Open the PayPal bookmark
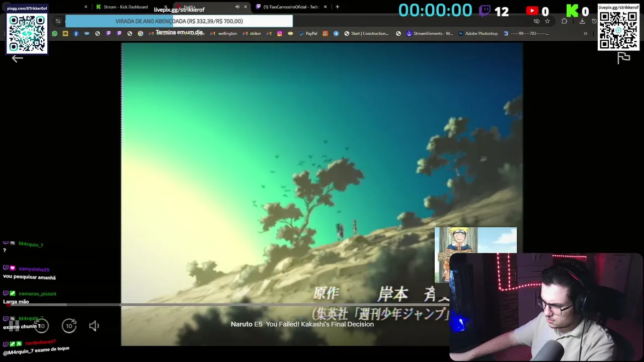Viewport: 644px width, 362px height. pos(308,34)
